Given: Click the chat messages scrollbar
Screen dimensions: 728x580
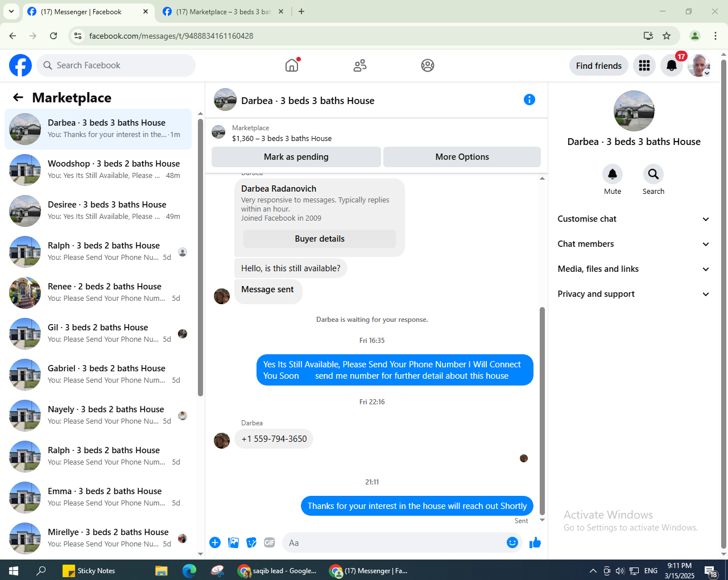Looking at the screenshot, I should pyautogui.click(x=542, y=411).
